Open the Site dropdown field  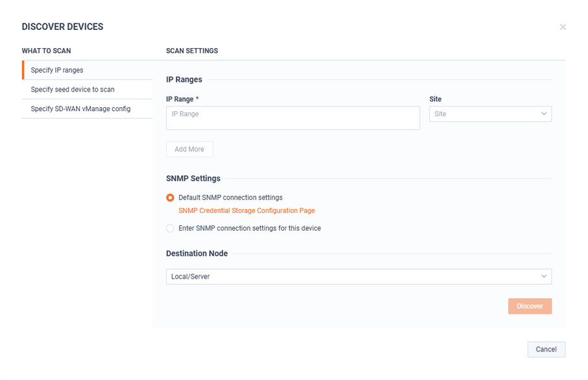coord(490,114)
